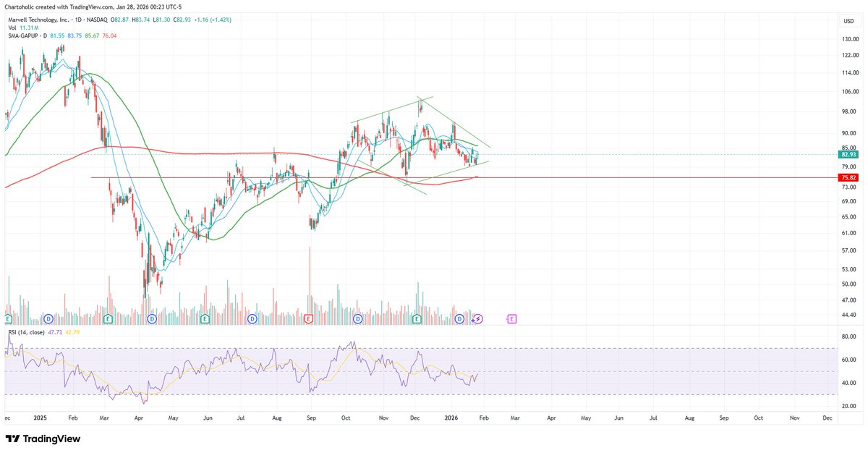Viewport: 868px width, 453px height.
Task: Select the SMA-GAPUP indicator legend
Action: click(x=29, y=35)
